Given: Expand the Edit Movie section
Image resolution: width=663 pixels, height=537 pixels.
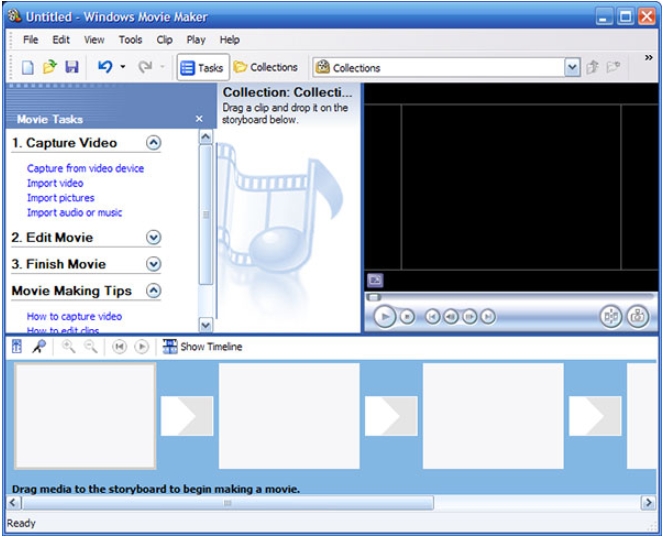Looking at the screenshot, I should click(153, 237).
